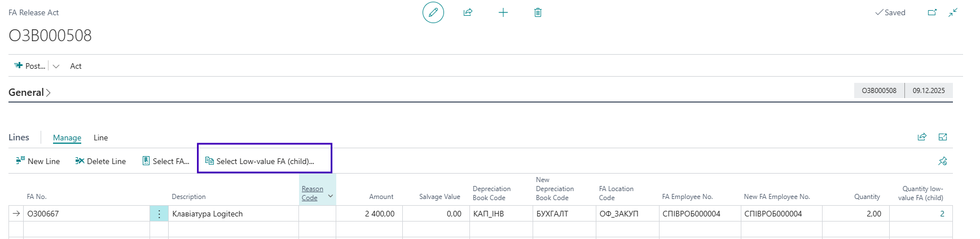Expand the General section header
The image size is (980, 239).
point(29,92)
